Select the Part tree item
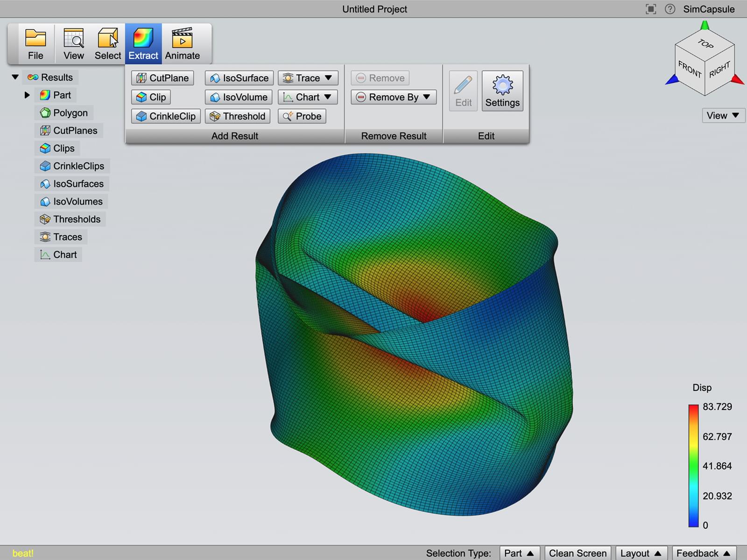Image resolution: width=747 pixels, height=560 pixels. (56, 95)
